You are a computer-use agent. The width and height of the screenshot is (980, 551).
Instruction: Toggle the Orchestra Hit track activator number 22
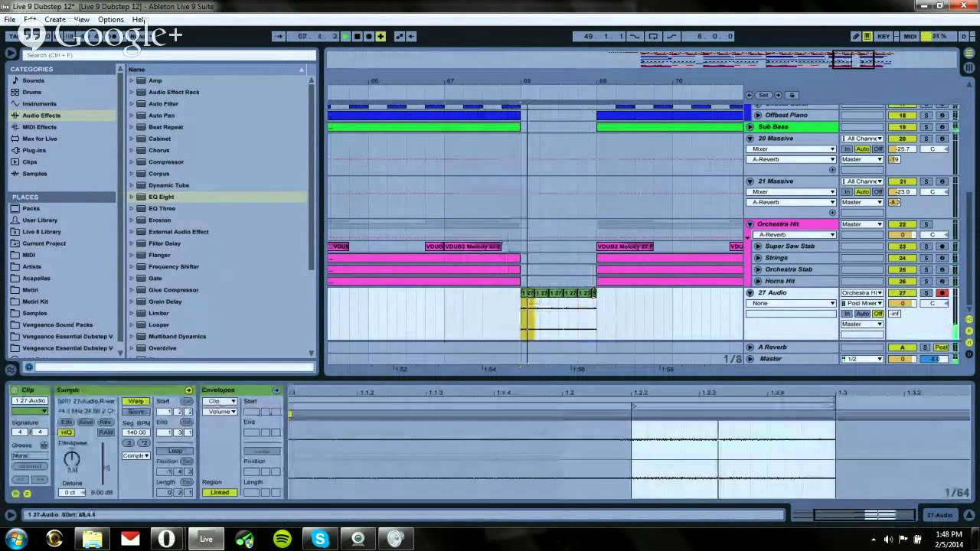(x=902, y=224)
